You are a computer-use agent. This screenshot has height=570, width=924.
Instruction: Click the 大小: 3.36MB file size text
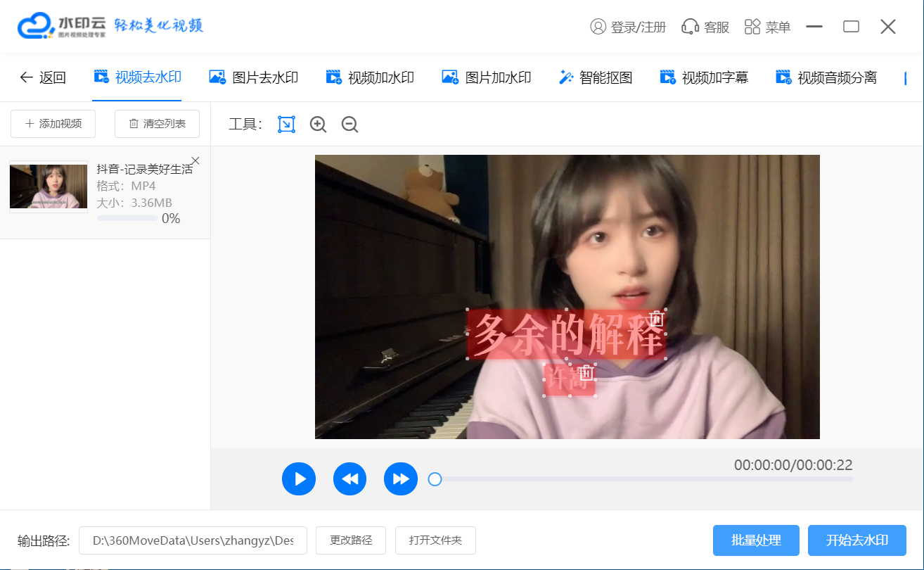click(134, 203)
